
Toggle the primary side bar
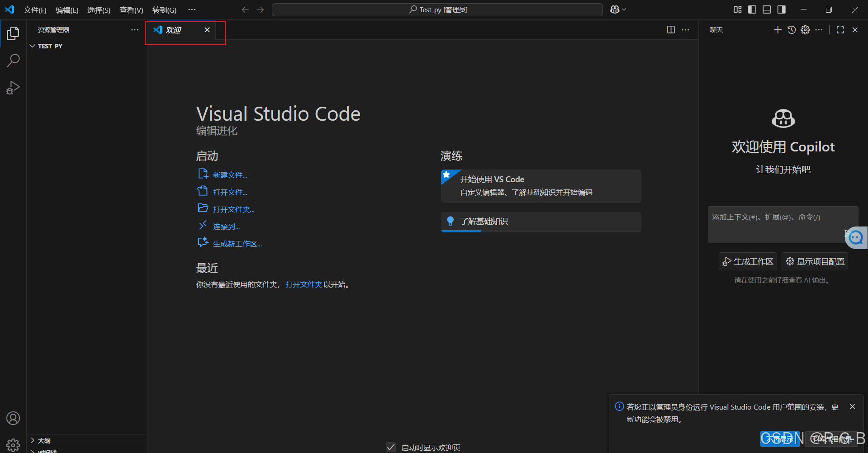pos(752,9)
